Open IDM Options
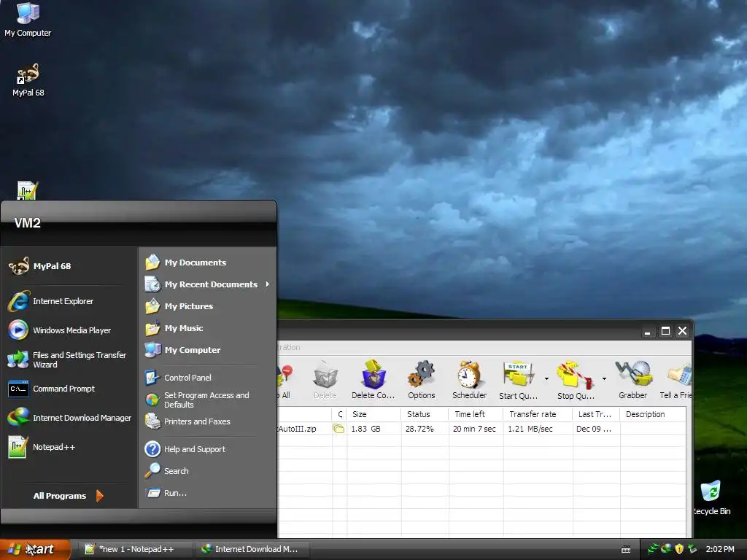This screenshot has height=560, width=747. 421,380
